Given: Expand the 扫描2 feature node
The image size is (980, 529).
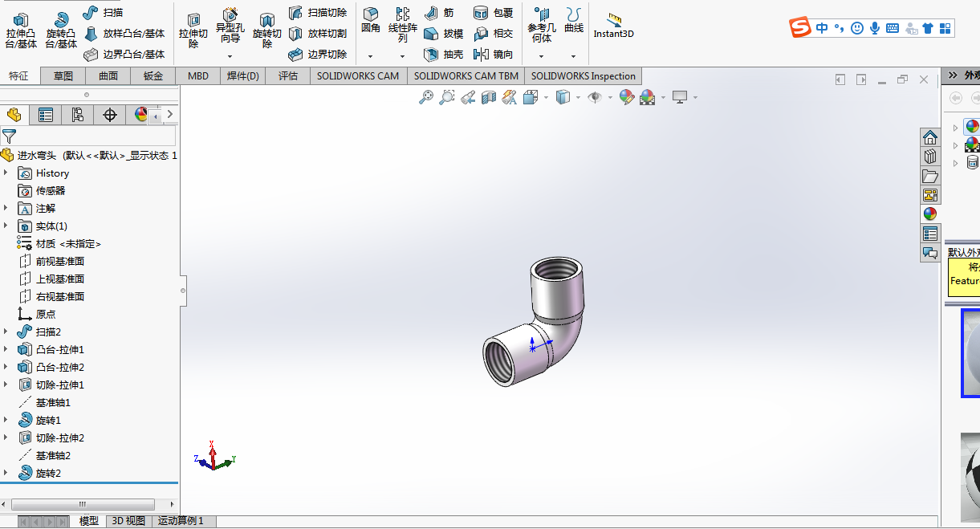Looking at the screenshot, I should point(6,332).
